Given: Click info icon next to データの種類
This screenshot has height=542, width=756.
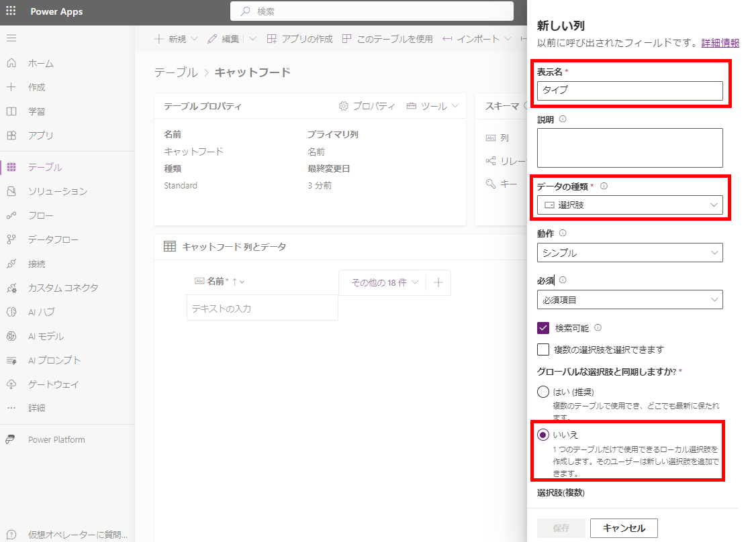Looking at the screenshot, I should point(604,186).
